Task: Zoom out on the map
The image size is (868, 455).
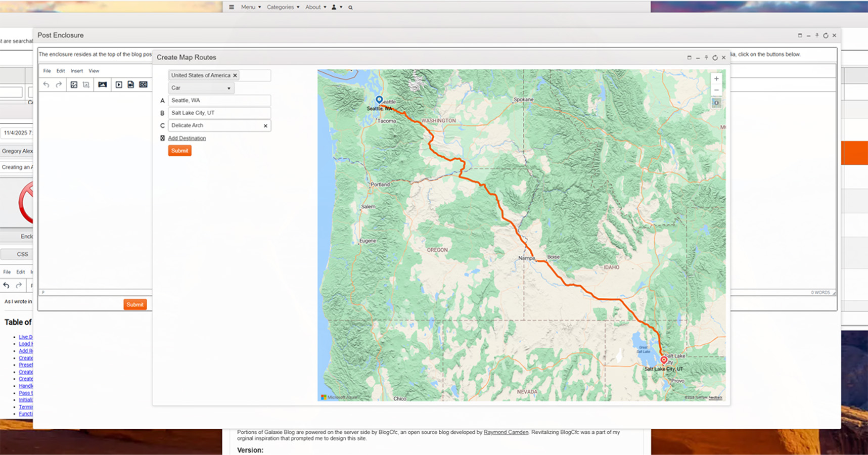Action: pyautogui.click(x=716, y=90)
